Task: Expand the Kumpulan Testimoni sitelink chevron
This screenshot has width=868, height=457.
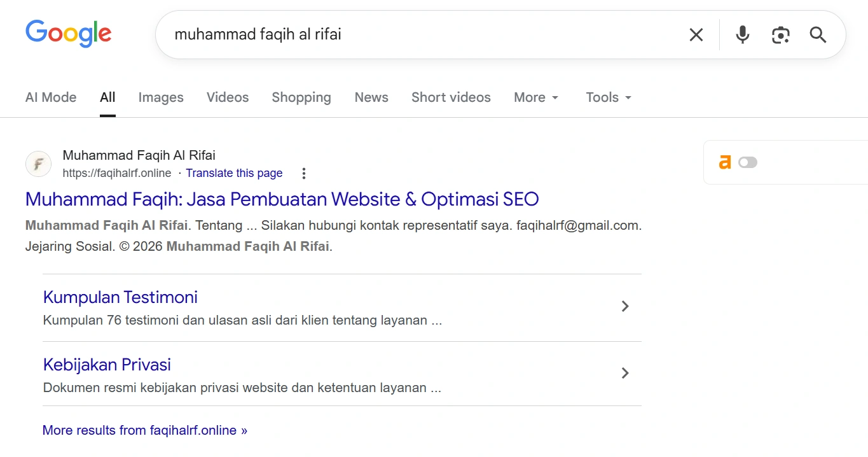Action: pyautogui.click(x=624, y=306)
